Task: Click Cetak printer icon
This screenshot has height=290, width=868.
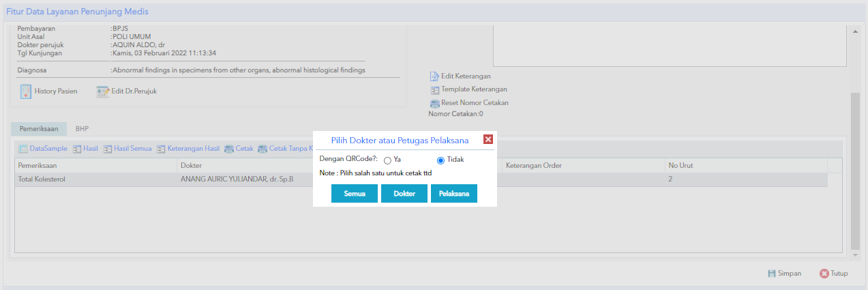Action: click(x=229, y=149)
